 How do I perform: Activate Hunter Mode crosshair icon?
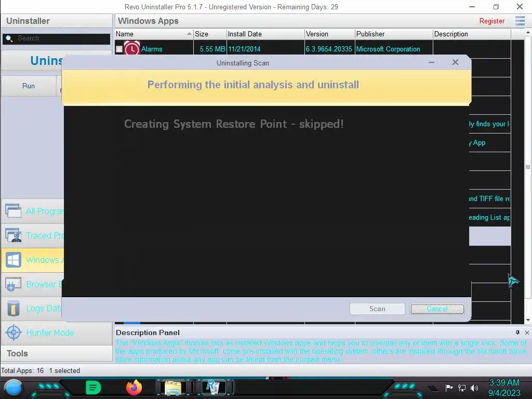pos(14,332)
